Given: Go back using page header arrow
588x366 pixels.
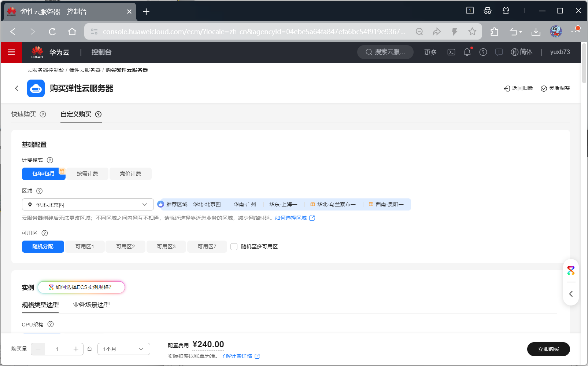Looking at the screenshot, I should pos(16,88).
